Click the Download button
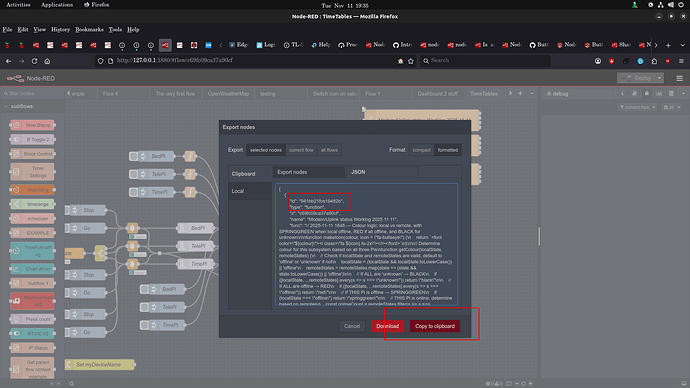The width and height of the screenshot is (690, 388). pos(387,326)
